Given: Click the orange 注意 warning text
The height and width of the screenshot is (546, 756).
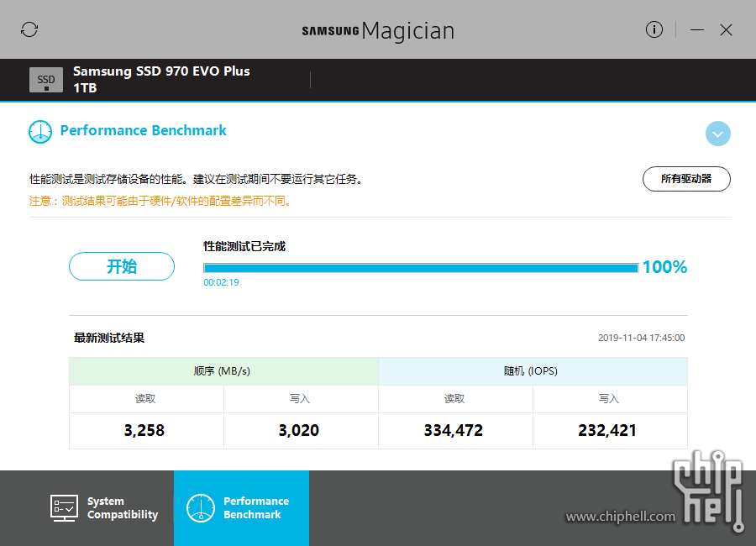Looking at the screenshot, I should point(161,201).
